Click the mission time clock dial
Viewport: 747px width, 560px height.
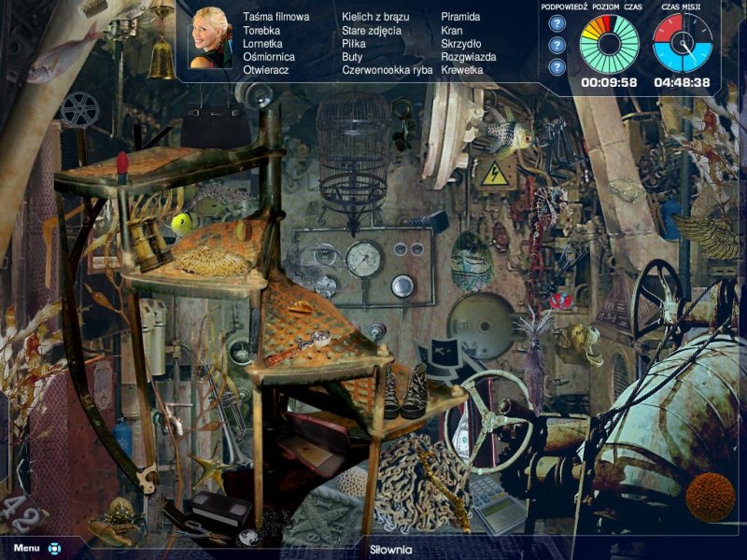tap(682, 43)
